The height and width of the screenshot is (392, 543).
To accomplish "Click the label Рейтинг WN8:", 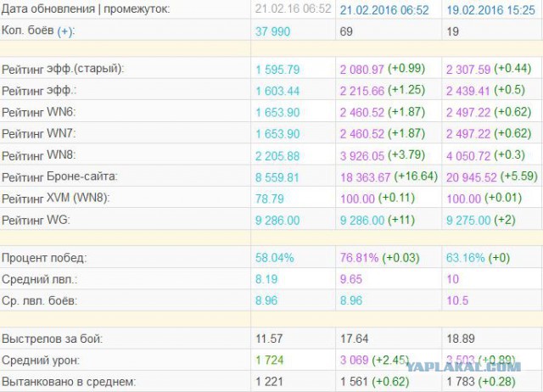I will tap(38, 155).
